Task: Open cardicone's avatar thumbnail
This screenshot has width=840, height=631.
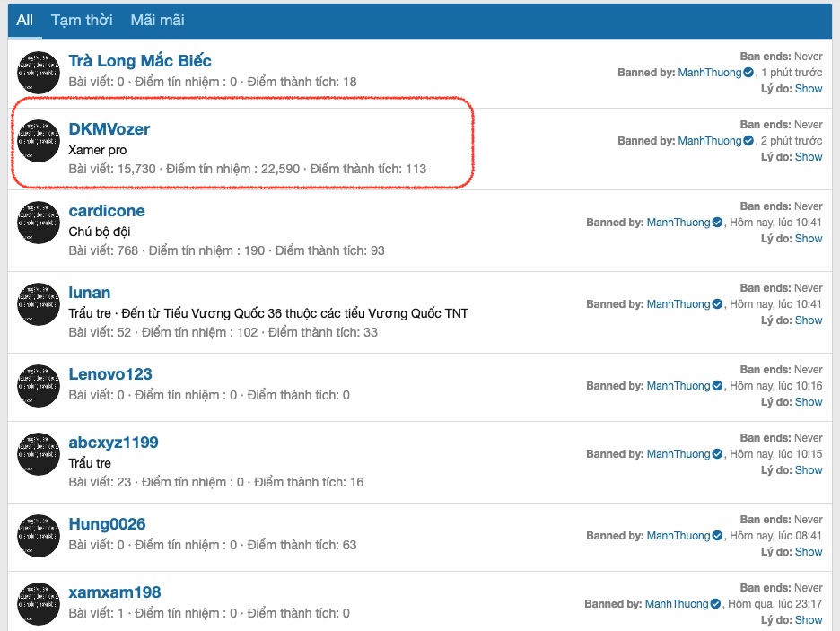Action: 38,223
